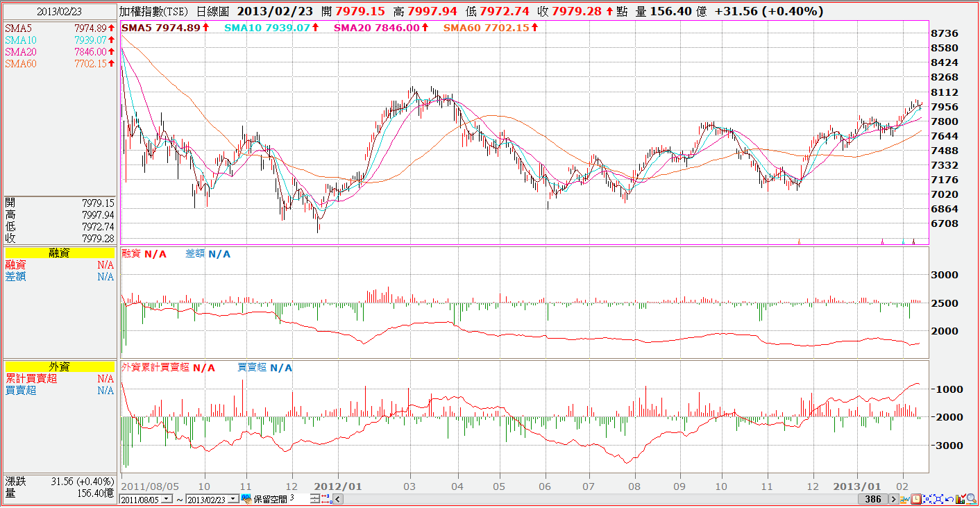Click the 2012/01 date axis label

coord(337,486)
